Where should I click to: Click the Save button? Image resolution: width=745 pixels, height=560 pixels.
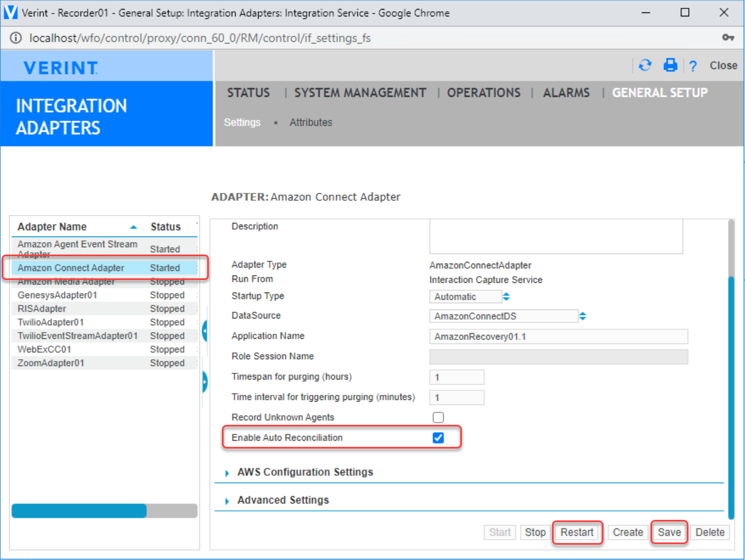(x=669, y=532)
